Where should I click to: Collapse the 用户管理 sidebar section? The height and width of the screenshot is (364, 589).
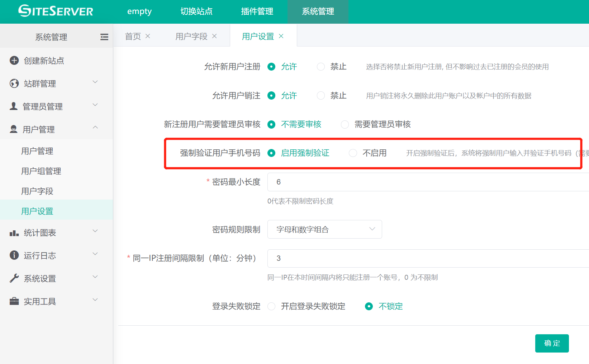[x=95, y=128]
